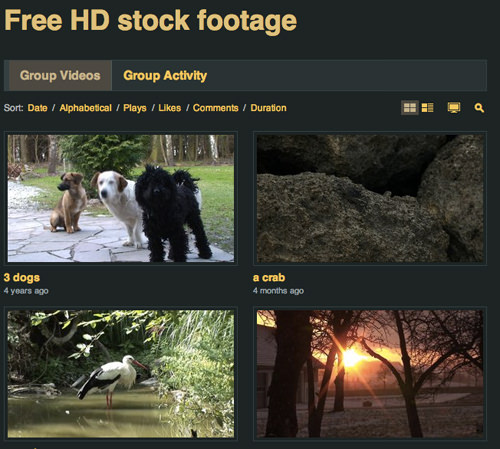Switch to thumbnail grid view icon
Screen dimensions: 500x449
[410, 108]
